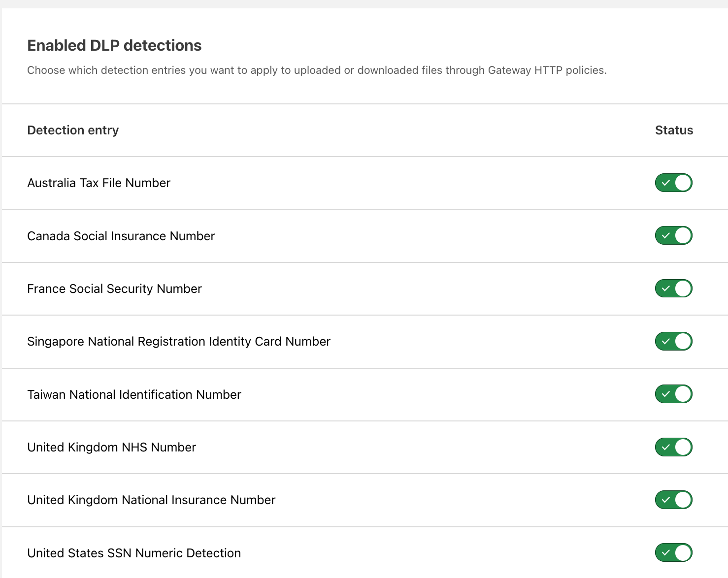The width and height of the screenshot is (728, 578).
Task: Click the Status column header
Action: point(674,130)
